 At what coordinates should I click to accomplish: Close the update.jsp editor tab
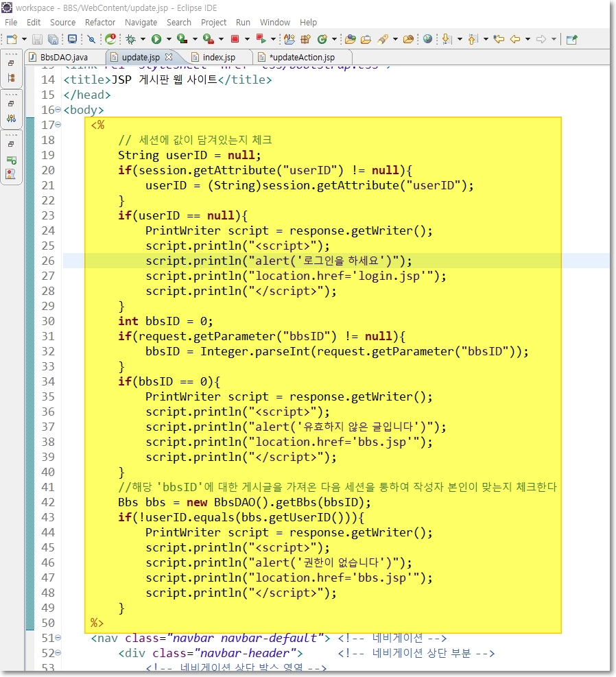[x=169, y=56]
